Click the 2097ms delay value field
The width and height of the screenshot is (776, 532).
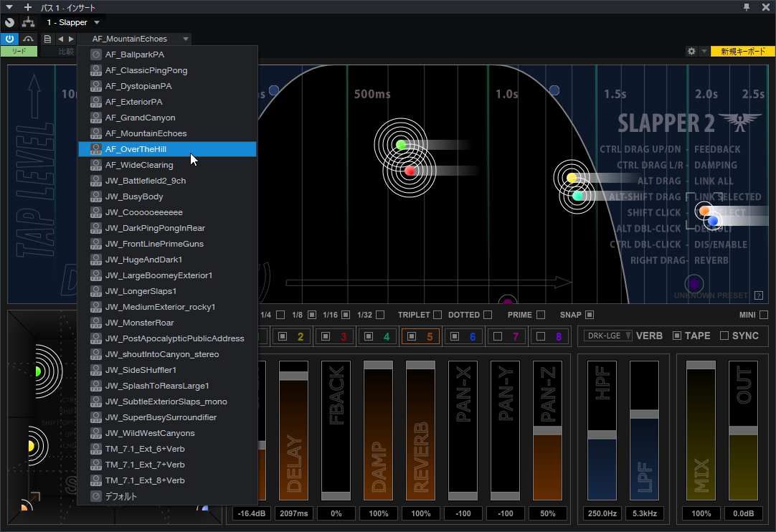tap(294, 513)
